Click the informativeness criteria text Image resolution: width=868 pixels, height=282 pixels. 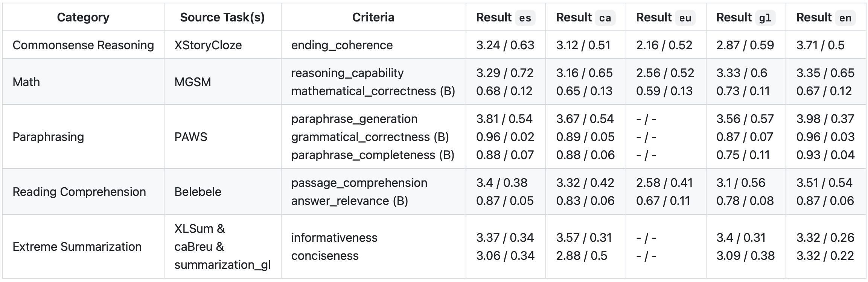334,238
